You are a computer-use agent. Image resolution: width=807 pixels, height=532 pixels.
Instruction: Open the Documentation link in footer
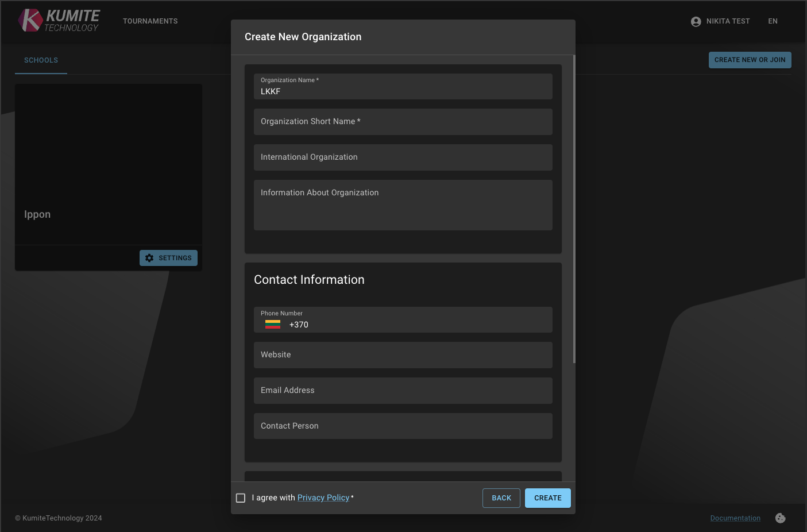click(735, 518)
